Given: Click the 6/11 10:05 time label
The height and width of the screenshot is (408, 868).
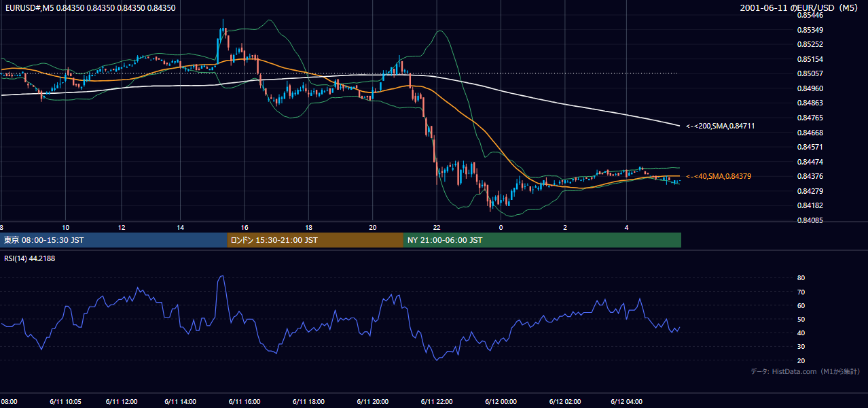Looking at the screenshot, I should click(65, 401).
